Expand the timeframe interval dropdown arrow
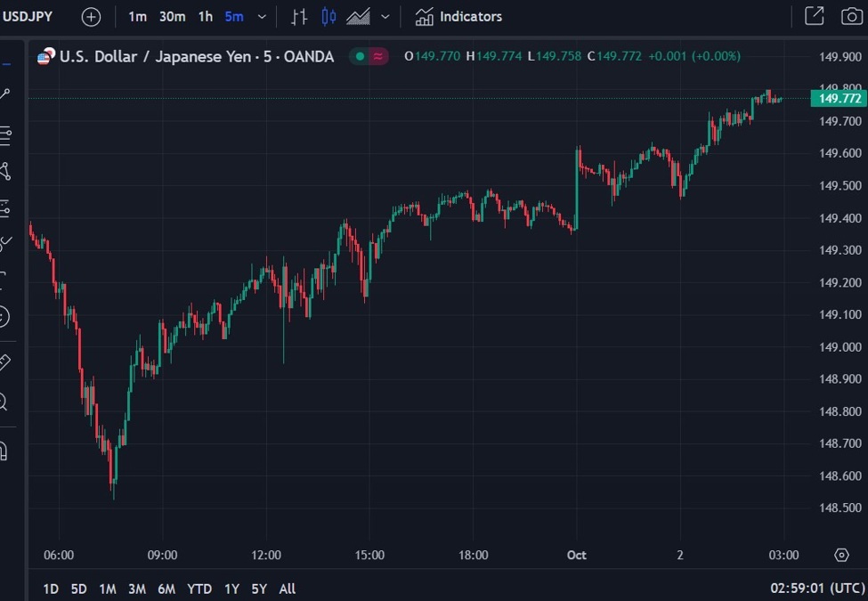The height and width of the screenshot is (601, 868). pyautogui.click(x=262, y=17)
